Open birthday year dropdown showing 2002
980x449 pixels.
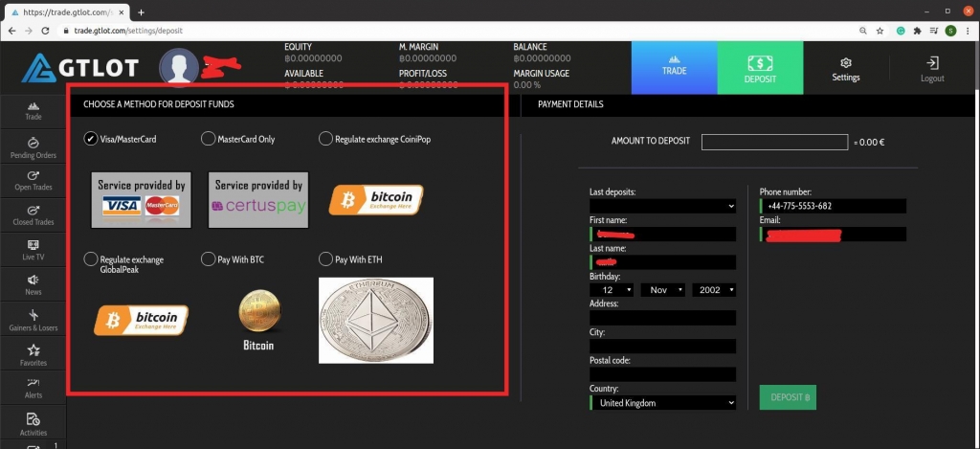(714, 290)
